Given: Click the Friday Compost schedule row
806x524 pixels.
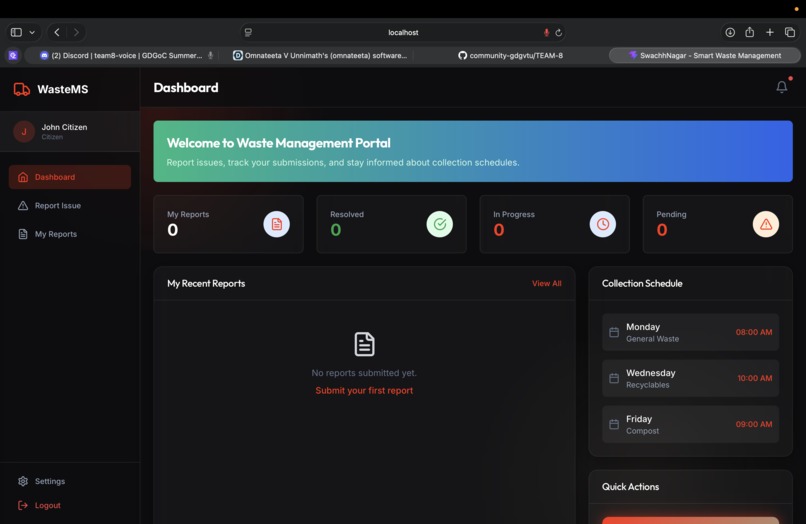Looking at the screenshot, I should click(690, 424).
